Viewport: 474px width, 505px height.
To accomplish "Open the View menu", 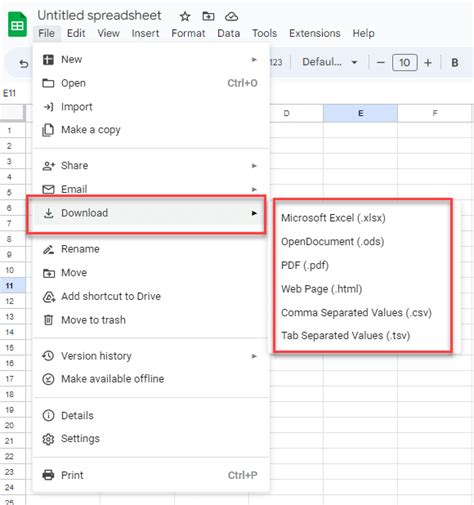I will tap(108, 33).
